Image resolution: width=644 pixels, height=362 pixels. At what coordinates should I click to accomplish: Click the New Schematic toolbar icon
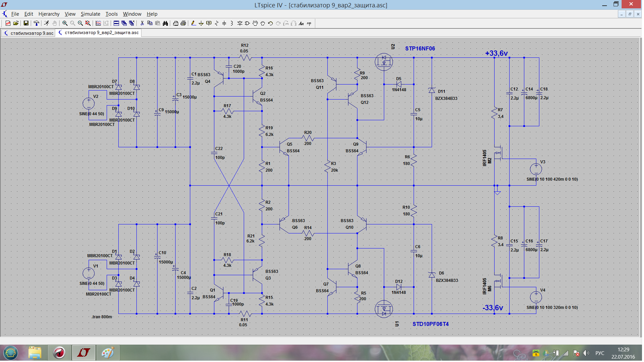tap(8, 23)
